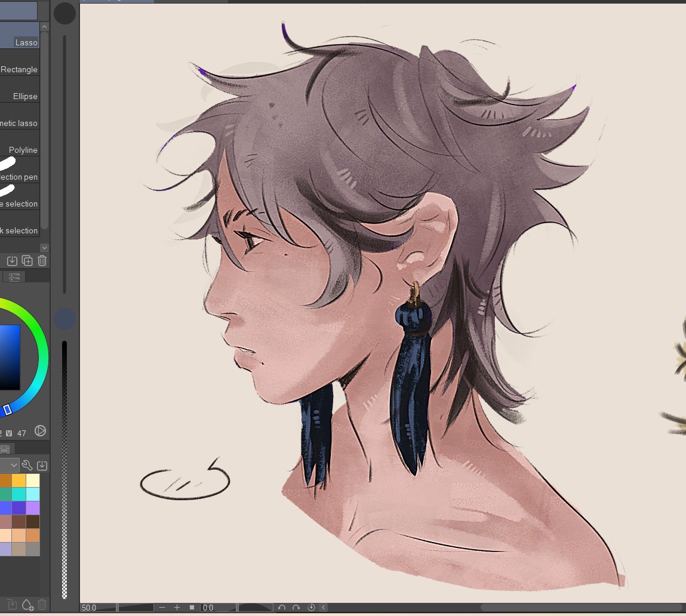Click the horizontal canvas scrollbar
This screenshot has height=616, width=686.
click(x=582, y=607)
